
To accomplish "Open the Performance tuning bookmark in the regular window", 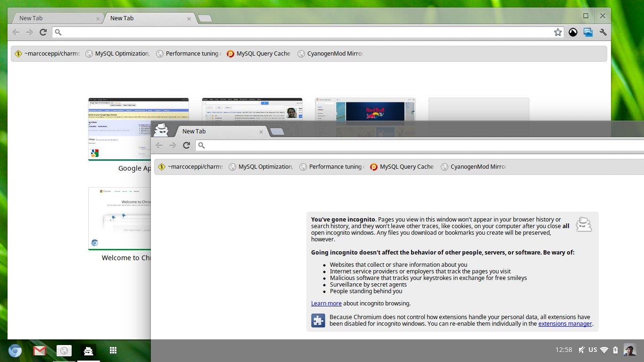I will point(188,54).
